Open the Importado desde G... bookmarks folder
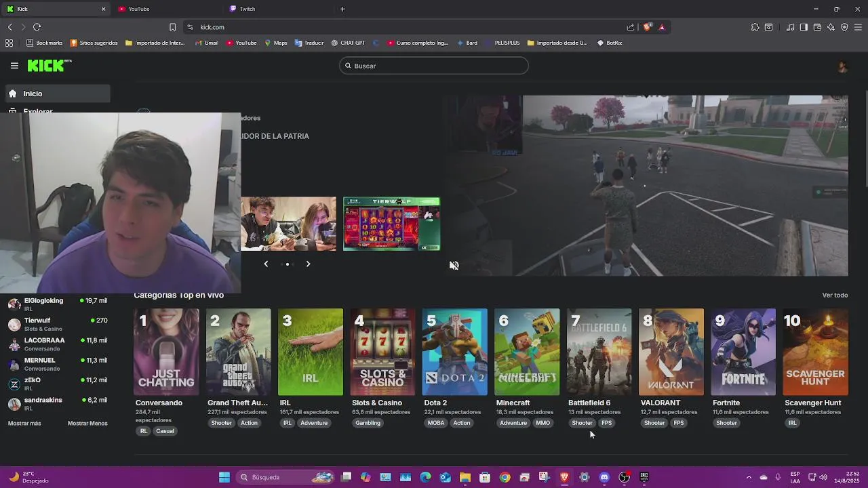 click(x=557, y=43)
